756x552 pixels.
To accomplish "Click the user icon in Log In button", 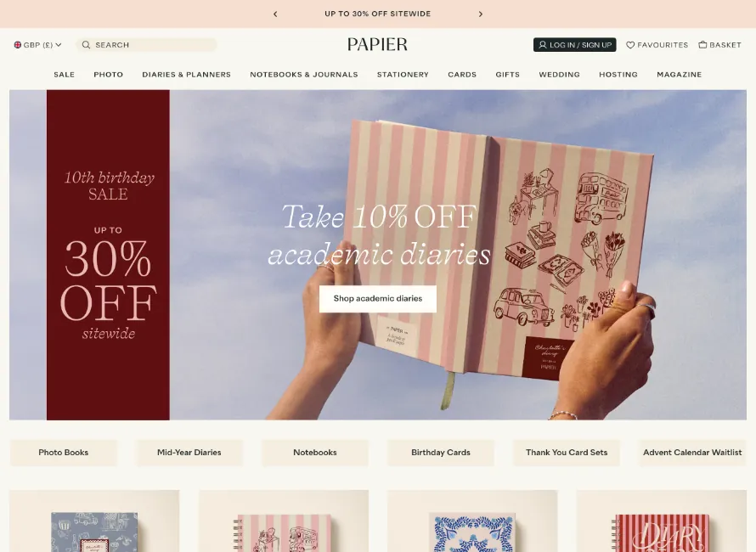I will [x=543, y=45].
